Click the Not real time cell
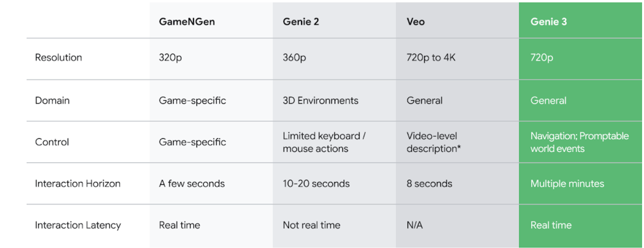The width and height of the screenshot is (644, 248). pyautogui.click(x=312, y=225)
